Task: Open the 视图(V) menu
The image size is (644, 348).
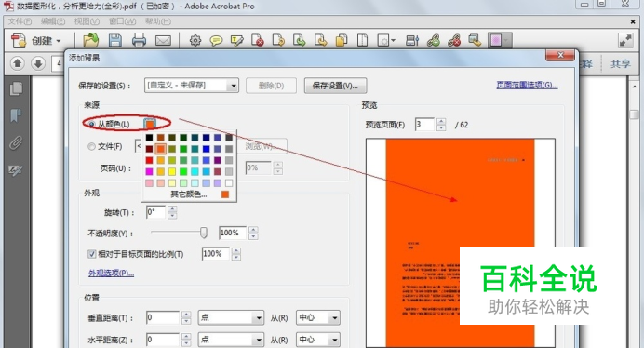Action: 87,21
